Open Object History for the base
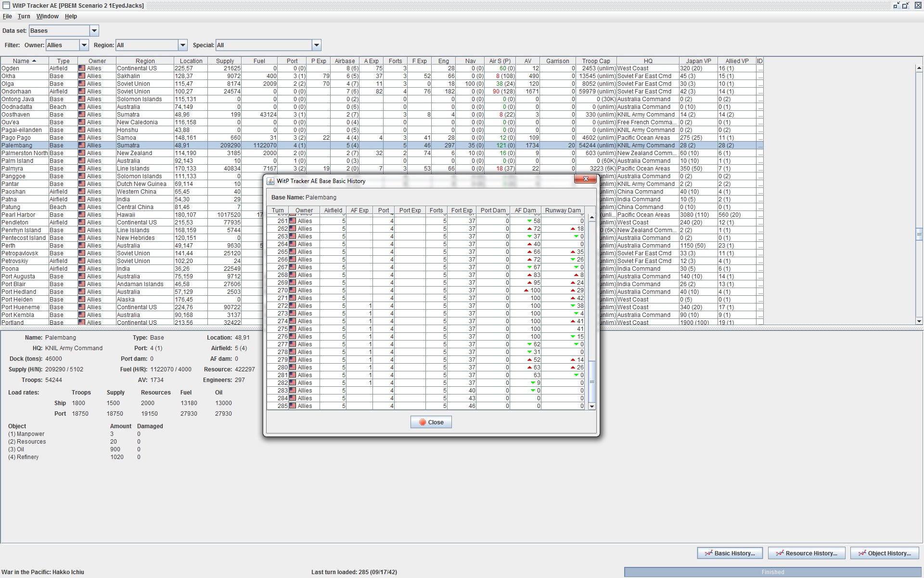This screenshot has height=578, width=924. [885, 553]
